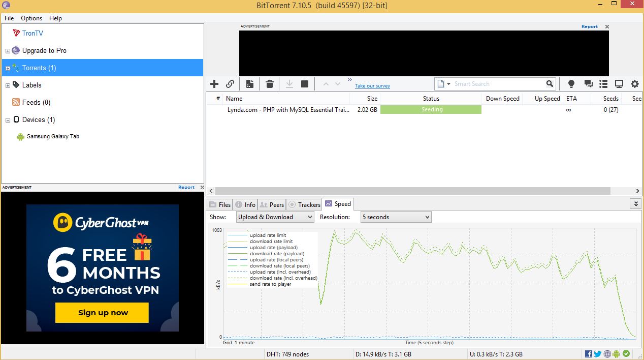Click the Create New Torrent file icon
Screen dimensions: 644x360
pos(249,84)
